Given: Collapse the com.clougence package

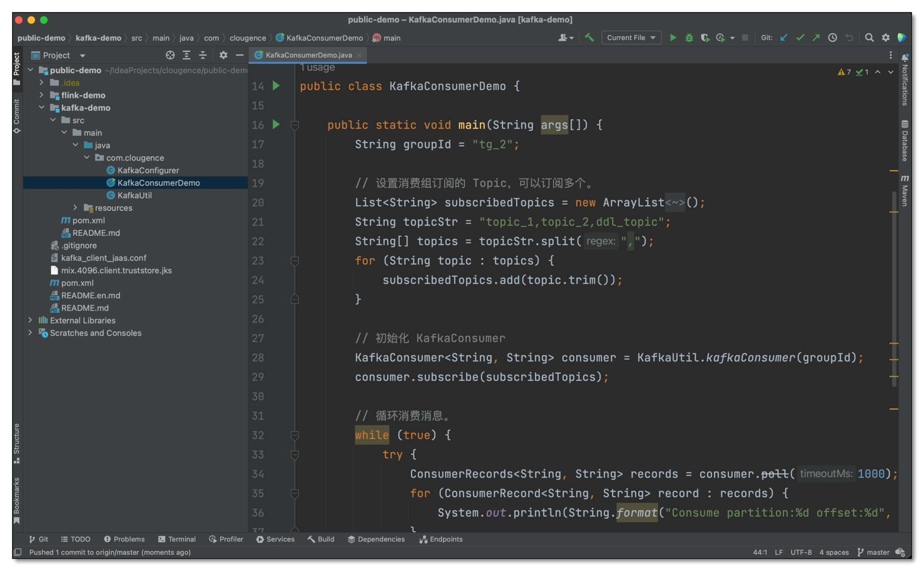Looking at the screenshot, I should tap(87, 158).
